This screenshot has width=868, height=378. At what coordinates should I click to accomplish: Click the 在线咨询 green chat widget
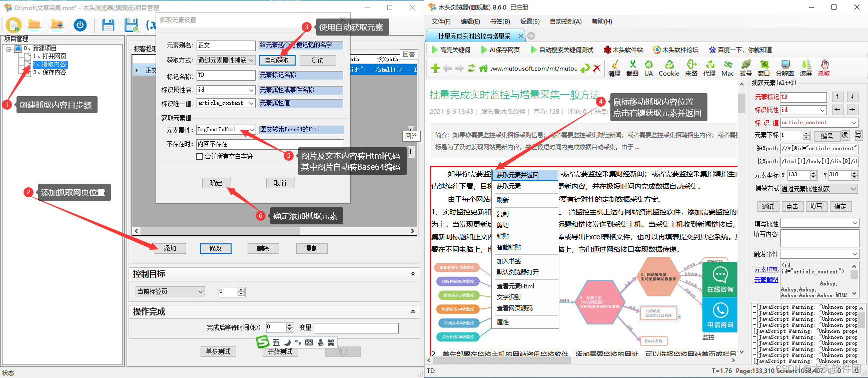click(720, 279)
